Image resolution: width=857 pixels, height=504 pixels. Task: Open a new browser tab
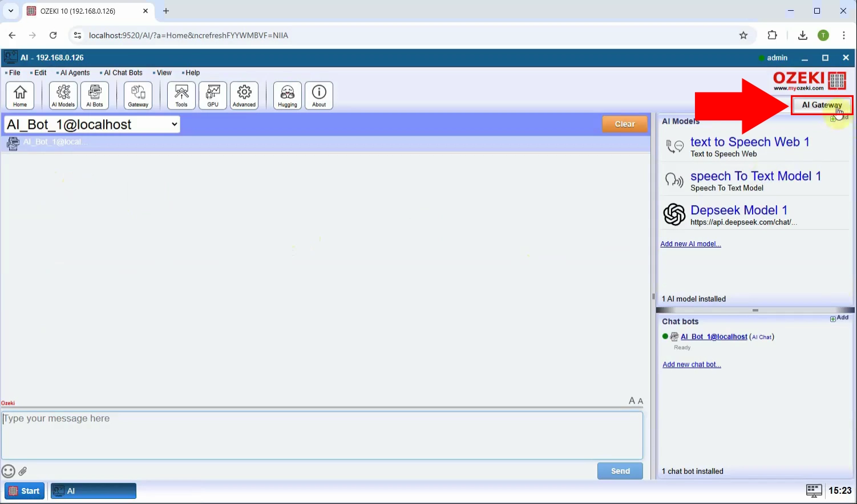[166, 11]
